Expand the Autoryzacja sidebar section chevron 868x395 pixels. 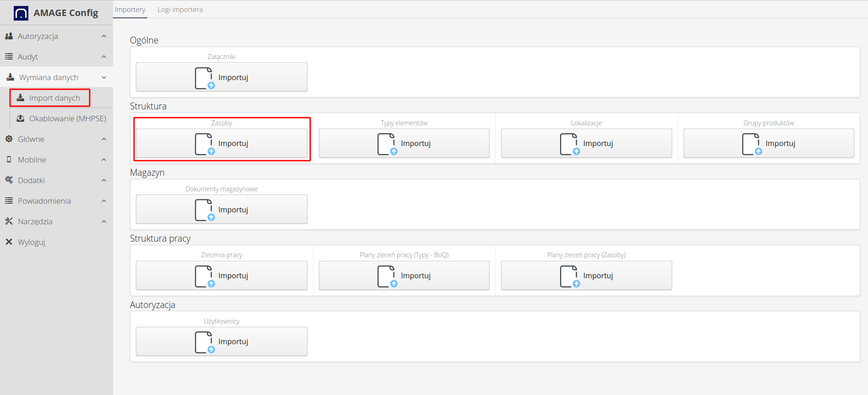(104, 36)
